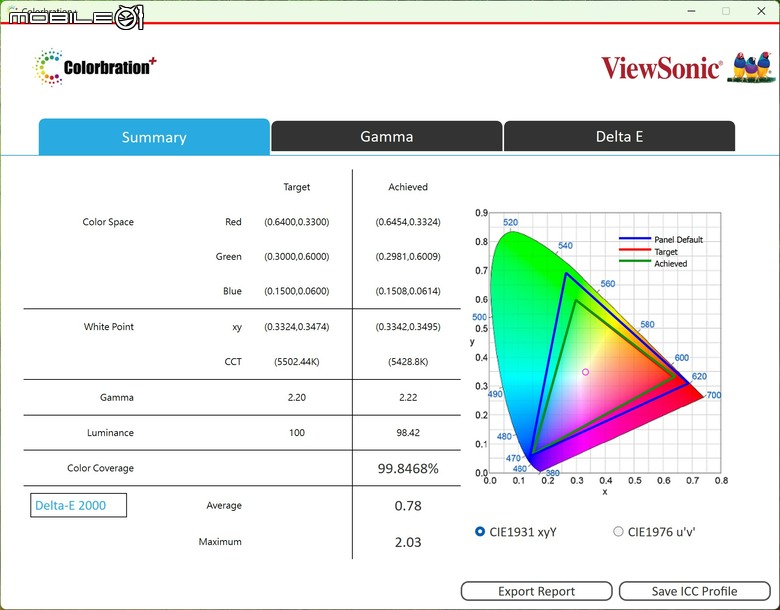Click target CCT value 5502.44K

(296, 362)
